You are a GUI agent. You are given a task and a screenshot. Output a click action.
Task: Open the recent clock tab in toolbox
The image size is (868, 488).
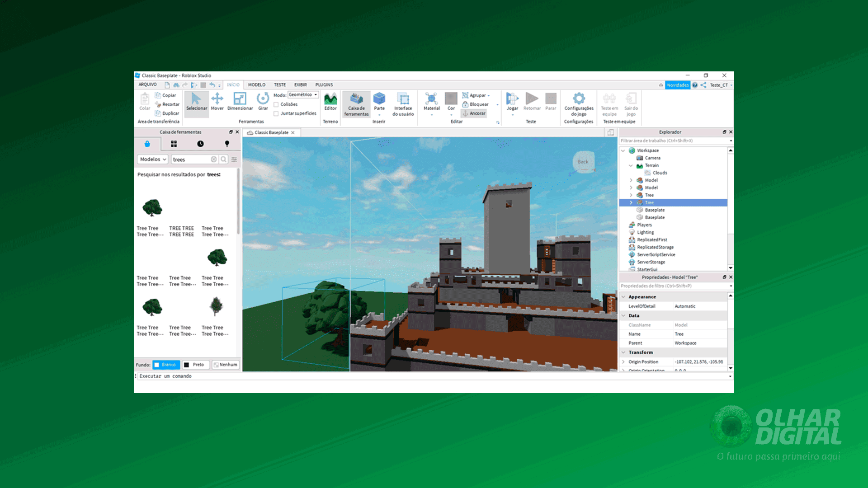point(200,144)
